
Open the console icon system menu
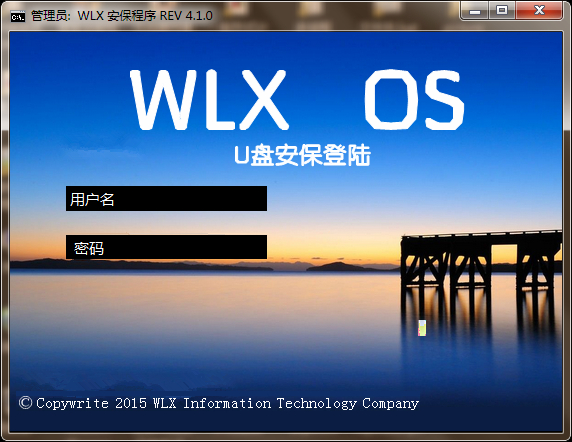click(18, 16)
